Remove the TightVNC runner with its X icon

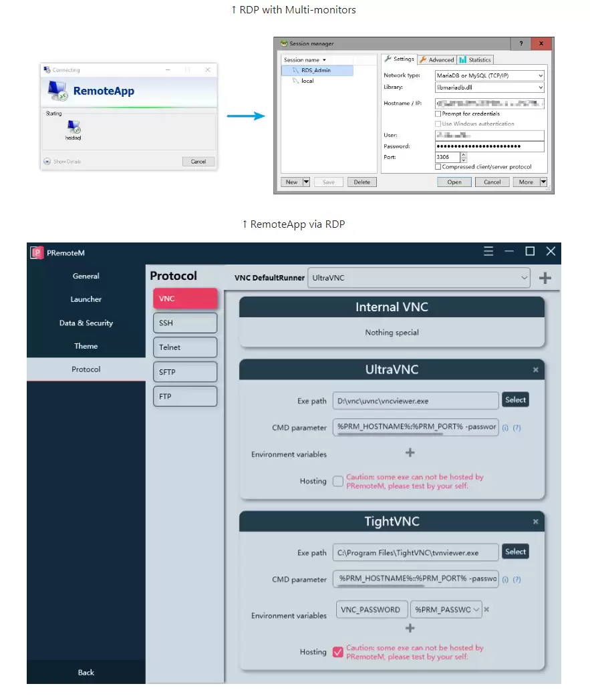point(535,522)
